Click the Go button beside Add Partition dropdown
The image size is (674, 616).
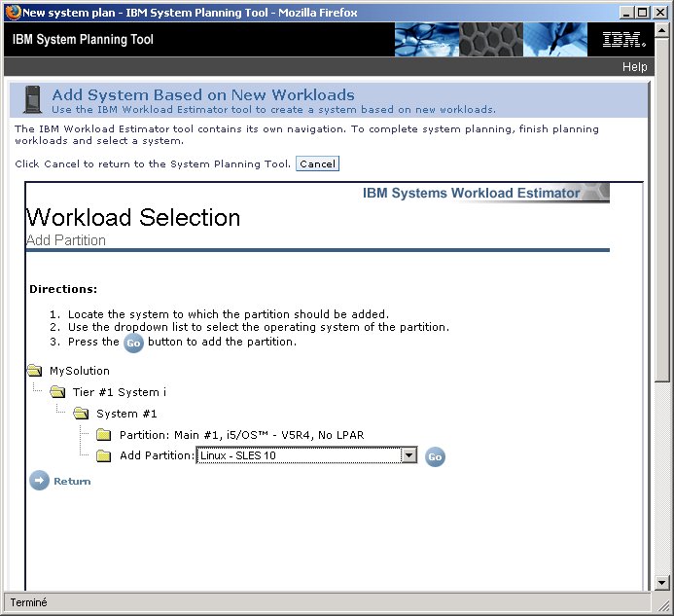(435, 456)
